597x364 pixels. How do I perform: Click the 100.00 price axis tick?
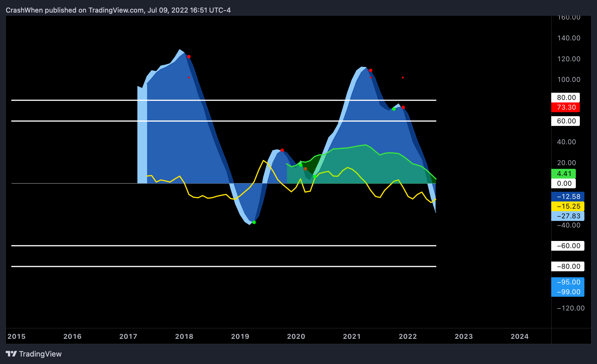click(569, 80)
